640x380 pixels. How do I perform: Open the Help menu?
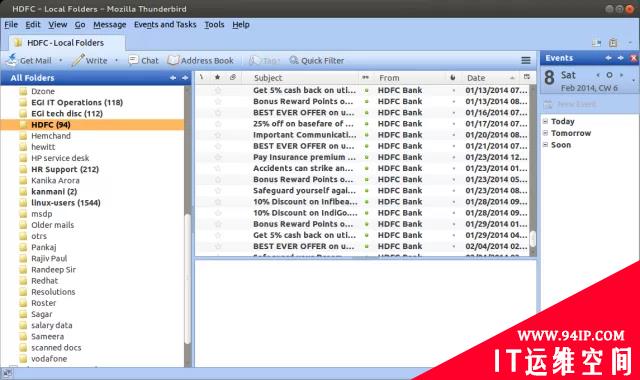[241, 24]
